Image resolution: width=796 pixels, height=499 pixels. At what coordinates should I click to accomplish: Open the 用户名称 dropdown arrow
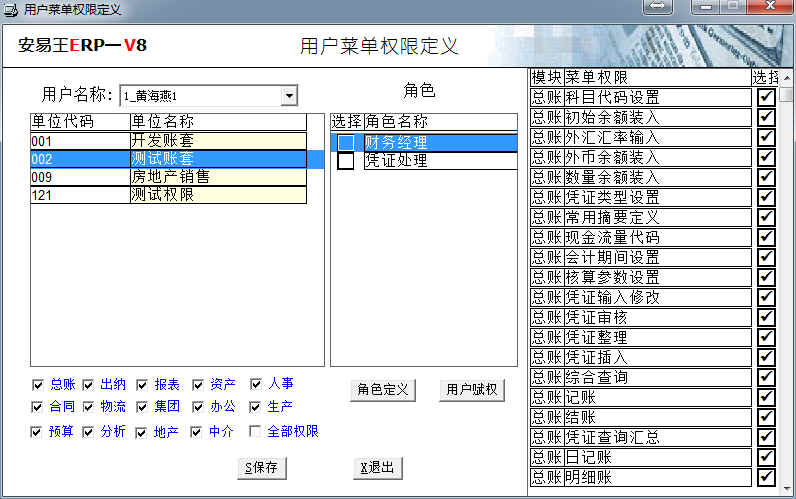289,96
